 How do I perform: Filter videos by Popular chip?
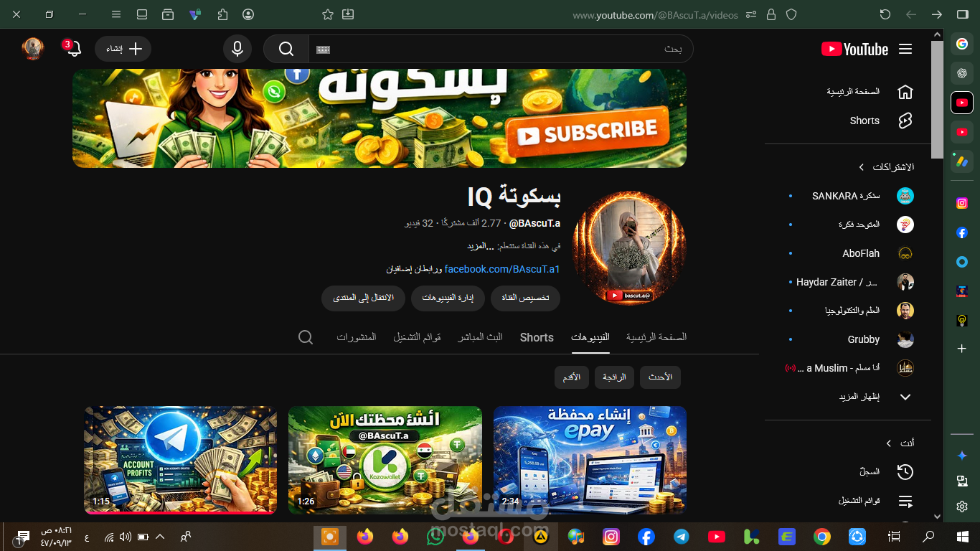pyautogui.click(x=614, y=377)
